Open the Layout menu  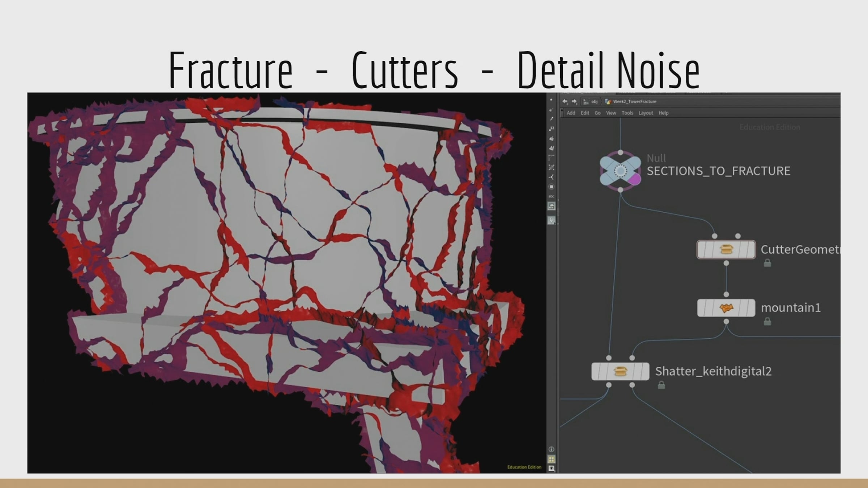coord(646,113)
